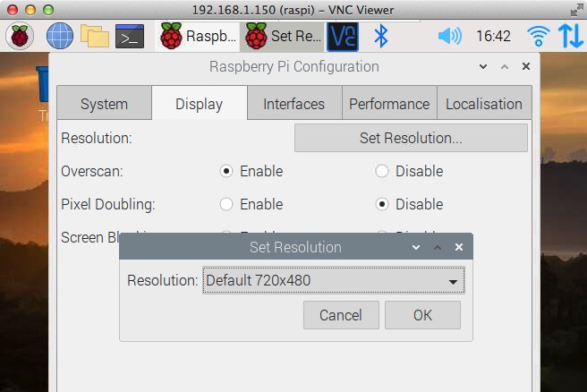587x392 pixels.
Task: Confirm resolution with OK button
Action: click(422, 315)
